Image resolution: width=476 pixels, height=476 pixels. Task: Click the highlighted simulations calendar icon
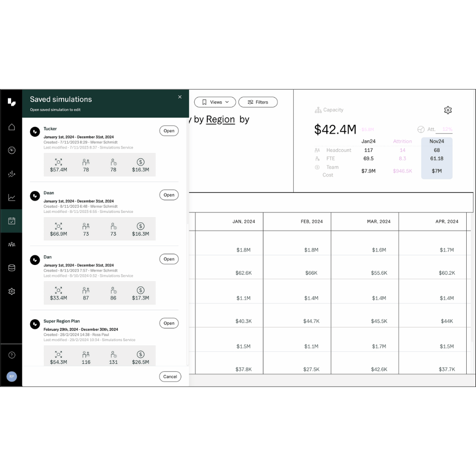point(12,221)
